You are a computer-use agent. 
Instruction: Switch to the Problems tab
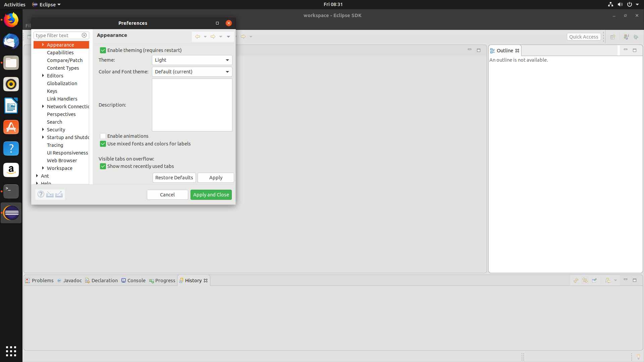click(x=39, y=281)
